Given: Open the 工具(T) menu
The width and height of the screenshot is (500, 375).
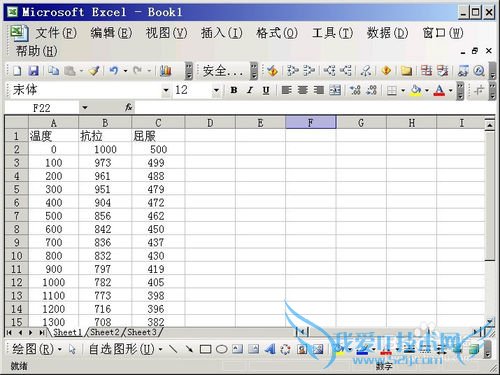Looking at the screenshot, I should pos(332,33).
